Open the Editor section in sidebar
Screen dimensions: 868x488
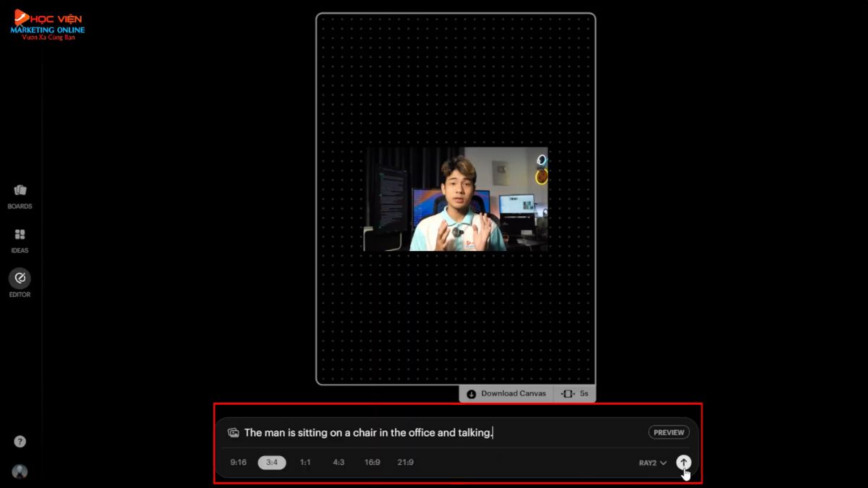tap(20, 283)
